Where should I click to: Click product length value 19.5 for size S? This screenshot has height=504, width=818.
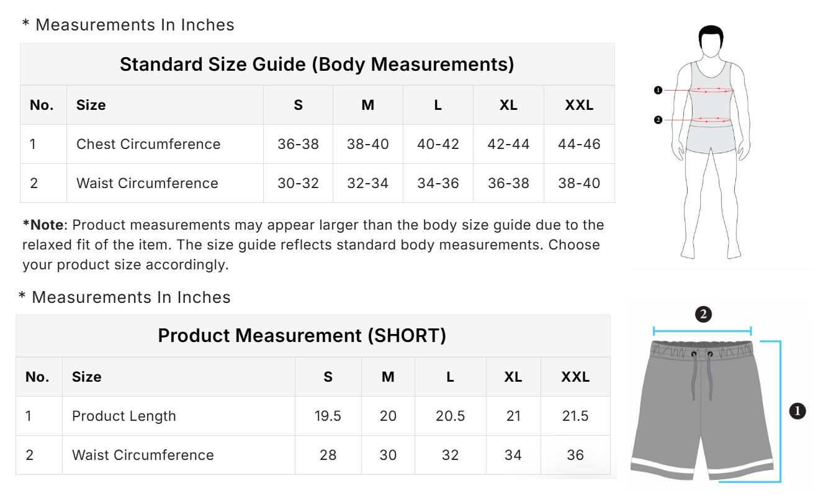coord(328,416)
